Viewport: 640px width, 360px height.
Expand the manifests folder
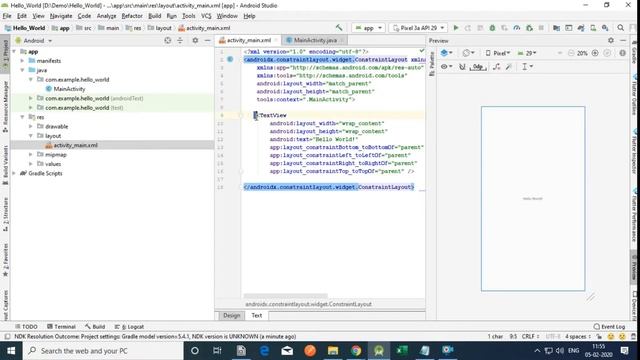pos(22,61)
